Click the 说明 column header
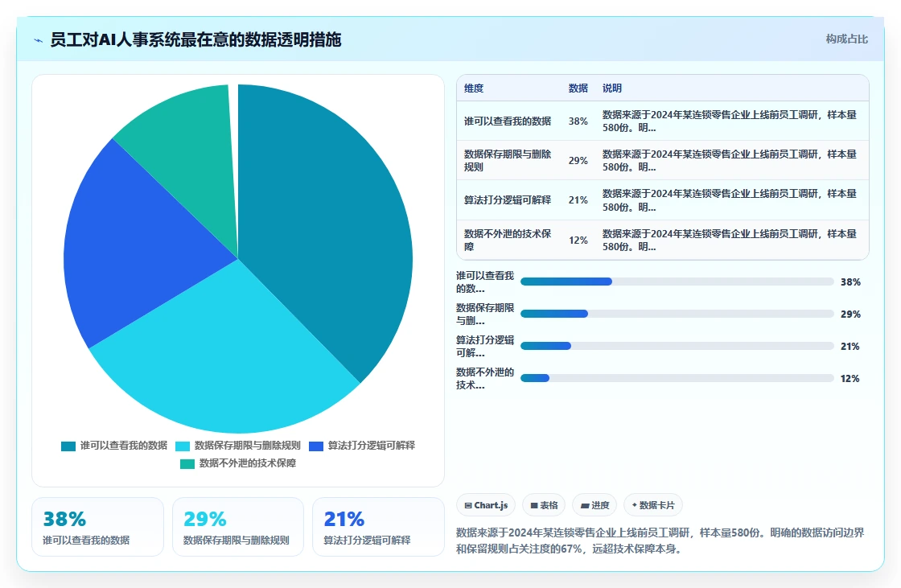901x588 pixels. pyautogui.click(x=612, y=88)
